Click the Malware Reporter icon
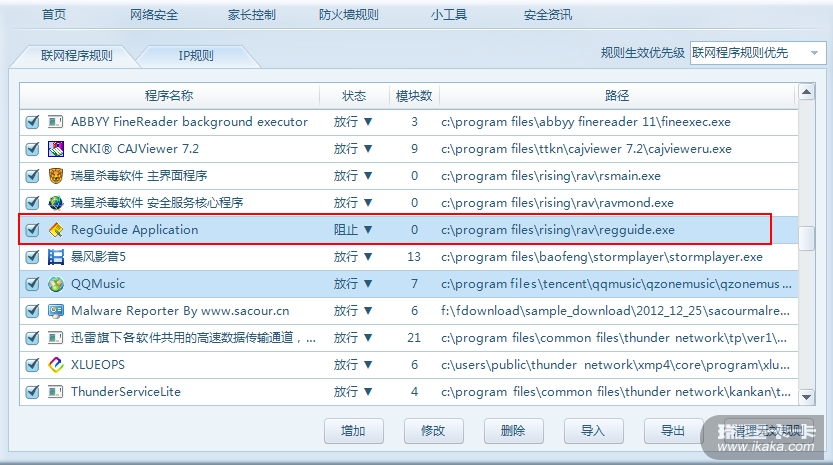Viewport: 833px width, 465px height. 56,311
